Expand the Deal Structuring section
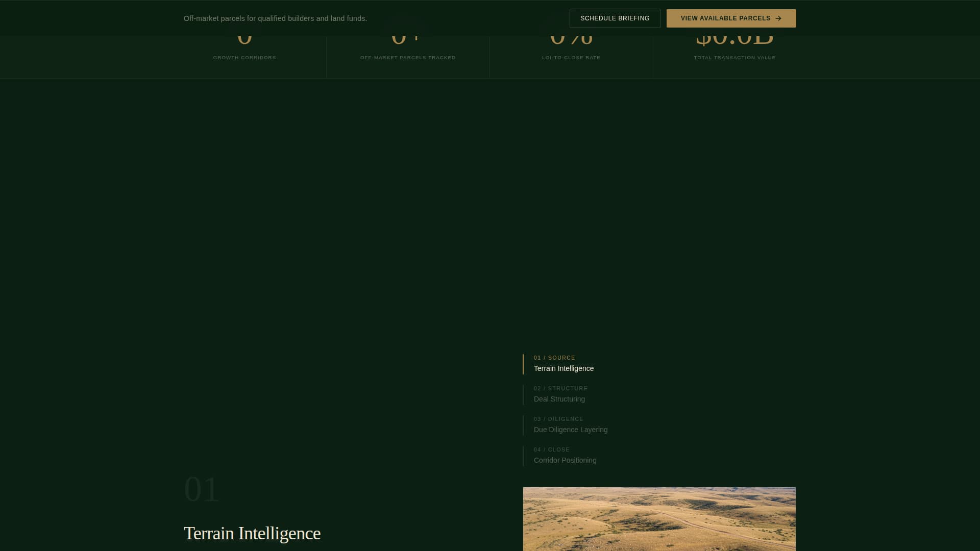This screenshot has width=980, height=551. pyautogui.click(x=559, y=399)
